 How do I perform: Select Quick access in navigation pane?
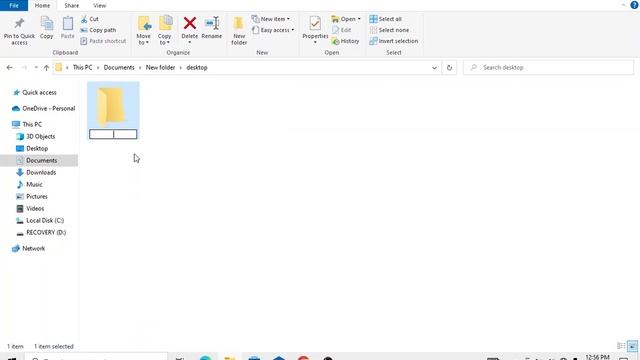pos(39,93)
